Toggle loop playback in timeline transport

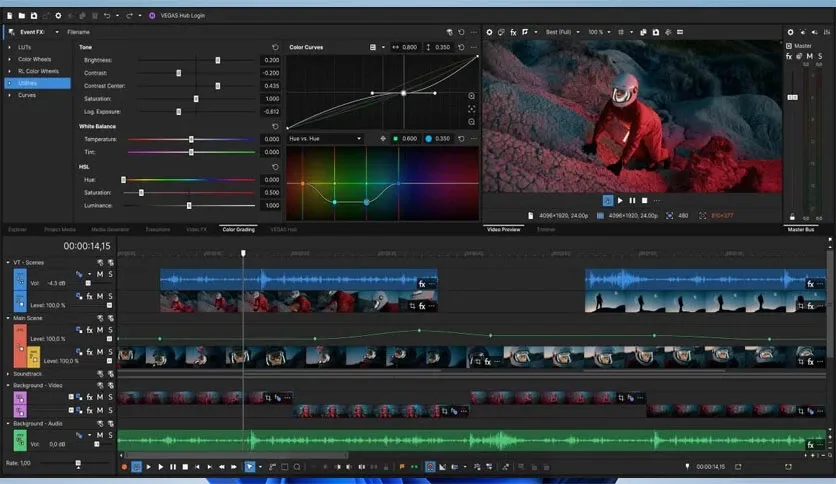(x=136, y=467)
